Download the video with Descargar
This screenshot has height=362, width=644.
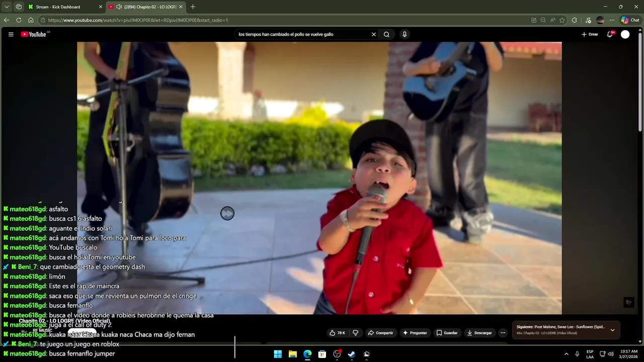(x=479, y=333)
